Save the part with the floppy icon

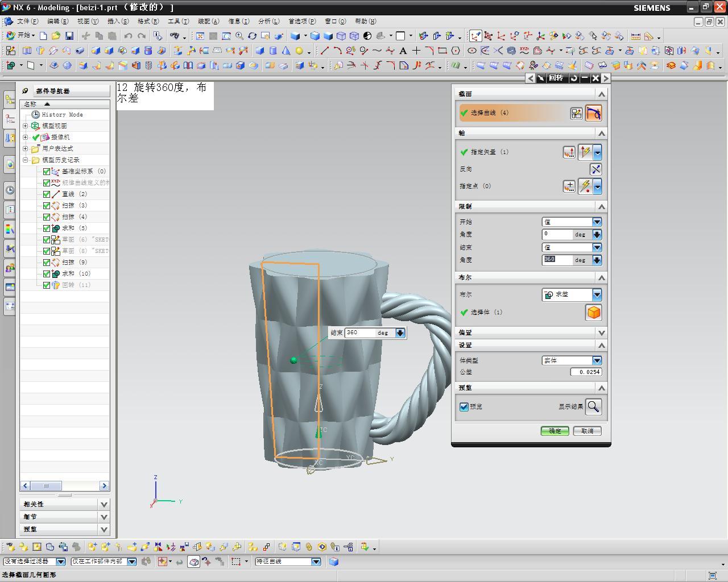click(x=69, y=36)
